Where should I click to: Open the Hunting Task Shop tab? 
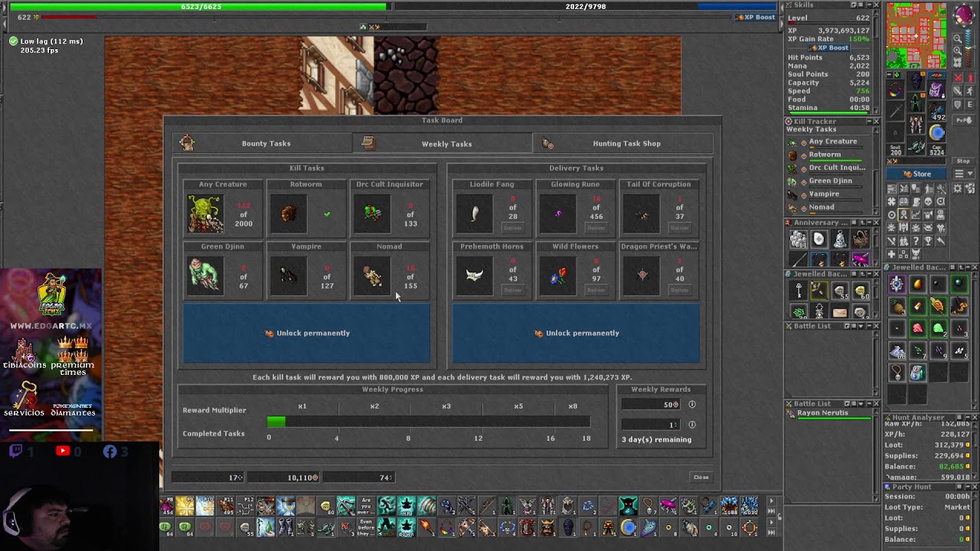622,143
